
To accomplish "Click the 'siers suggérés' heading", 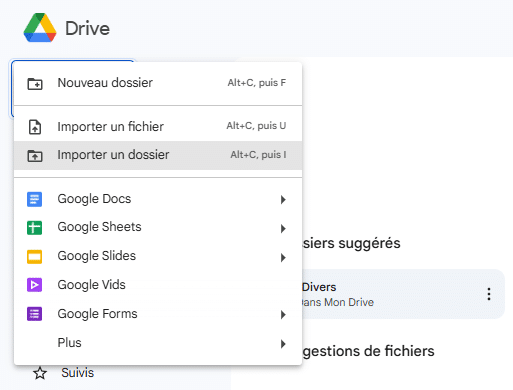I will [351, 243].
